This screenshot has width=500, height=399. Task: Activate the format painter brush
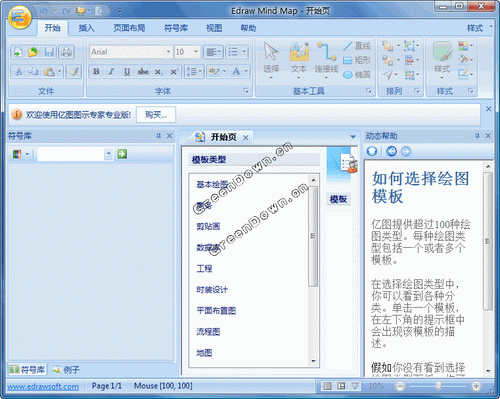click(x=74, y=71)
